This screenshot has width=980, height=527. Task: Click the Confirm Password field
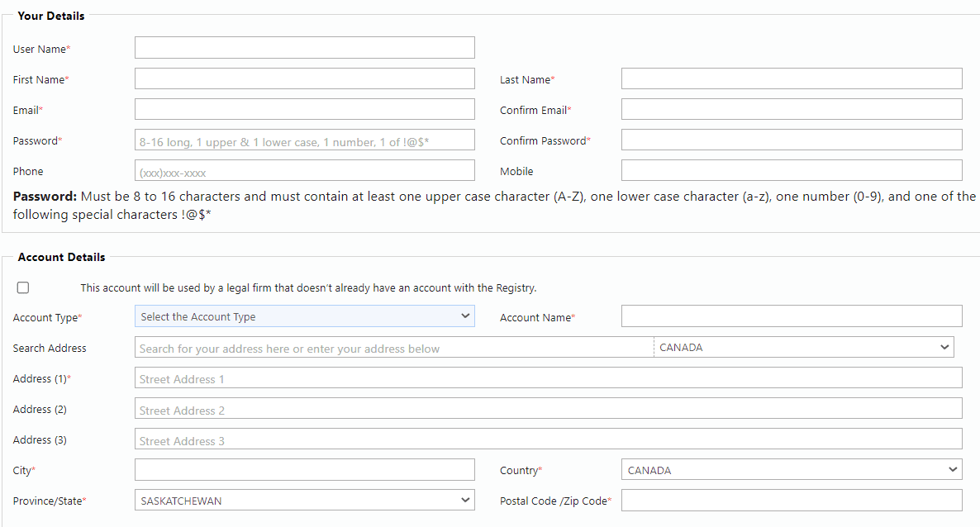792,140
